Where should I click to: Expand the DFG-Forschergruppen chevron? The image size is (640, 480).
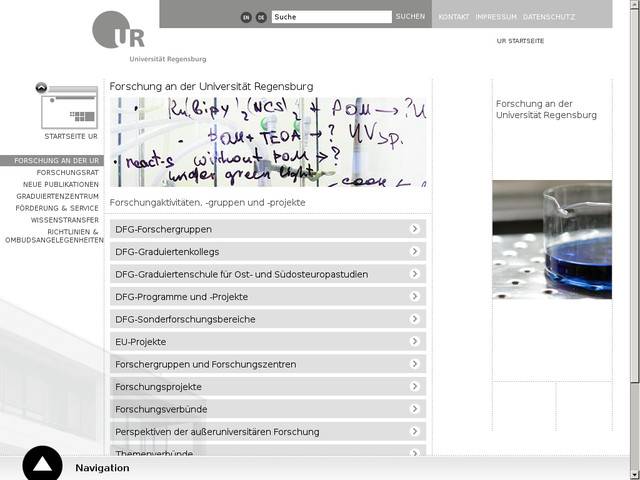tap(414, 229)
